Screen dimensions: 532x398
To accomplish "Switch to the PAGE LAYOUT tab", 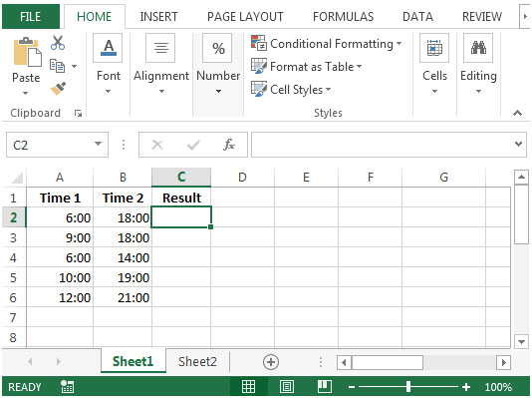I will [245, 16].
